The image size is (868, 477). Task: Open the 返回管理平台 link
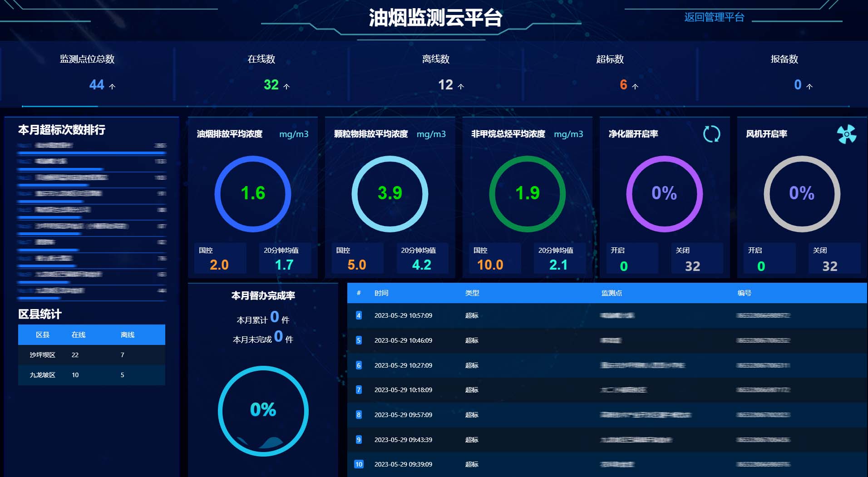[714, 17]
